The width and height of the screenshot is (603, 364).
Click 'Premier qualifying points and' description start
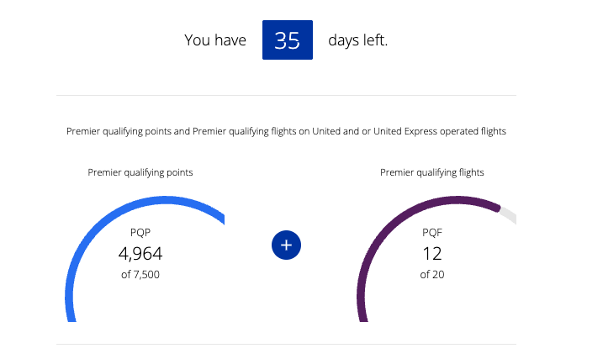[x=129, y=131]
